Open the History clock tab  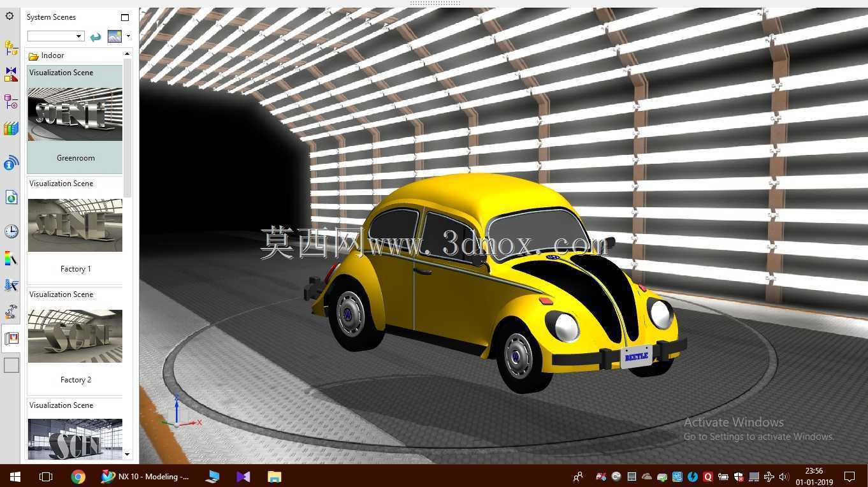[11, 231]
